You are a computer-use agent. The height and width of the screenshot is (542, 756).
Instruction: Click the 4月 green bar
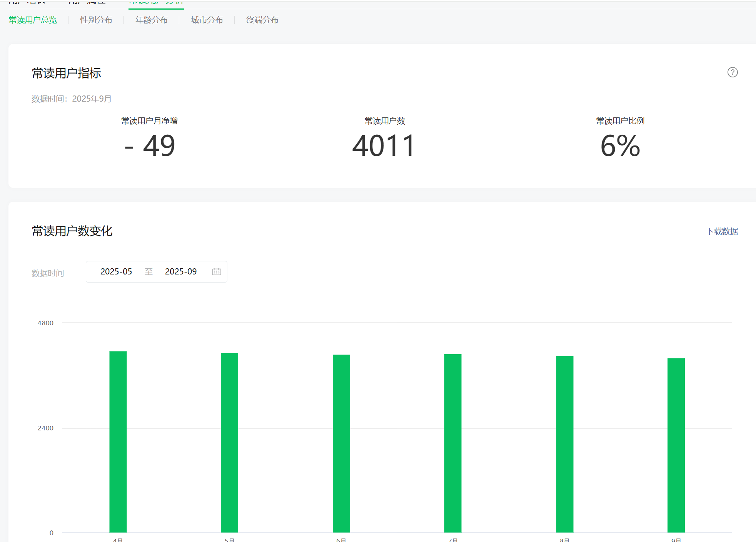(x=118, y=442)
